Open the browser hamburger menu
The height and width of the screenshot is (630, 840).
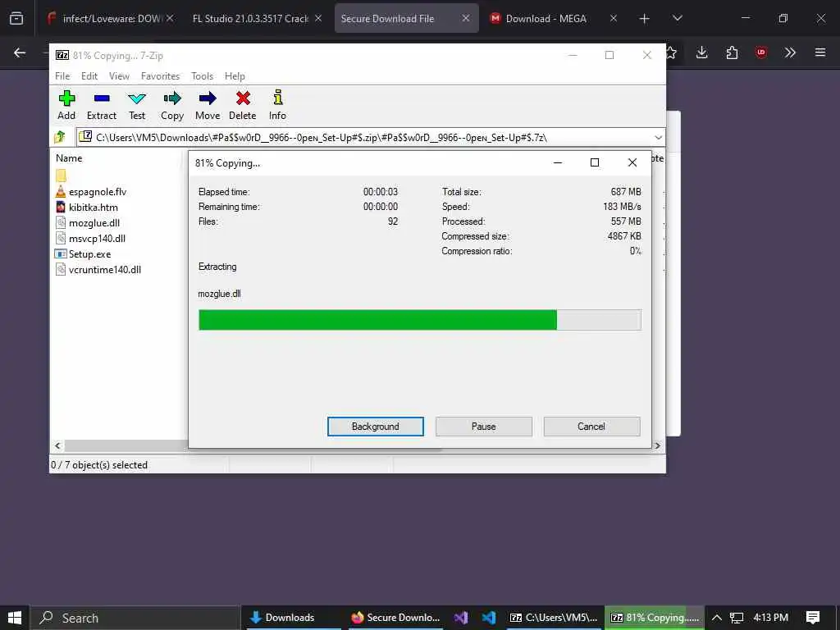820,52
